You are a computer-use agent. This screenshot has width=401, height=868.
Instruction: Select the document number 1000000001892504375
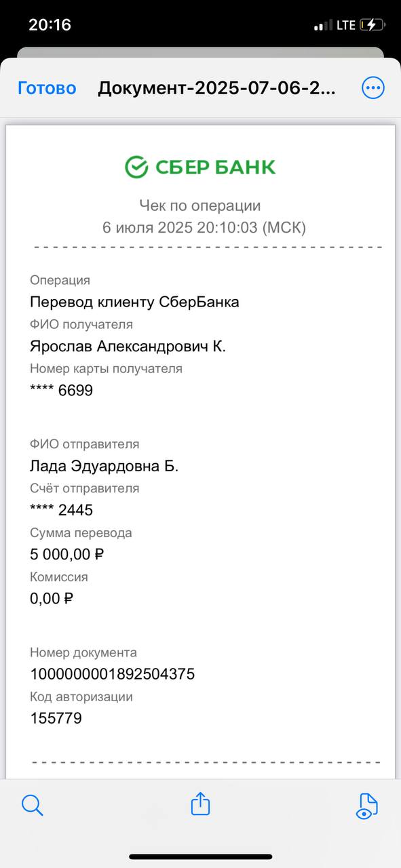click(113, 674)
